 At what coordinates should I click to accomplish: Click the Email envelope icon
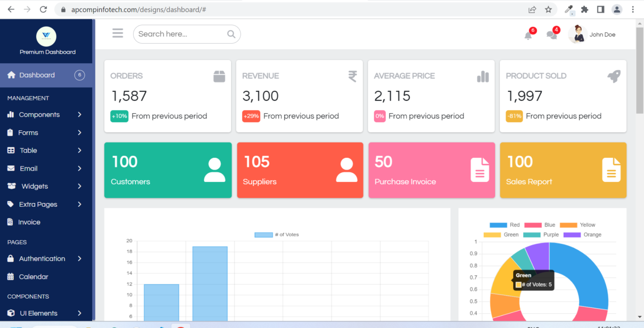point(11,169)
